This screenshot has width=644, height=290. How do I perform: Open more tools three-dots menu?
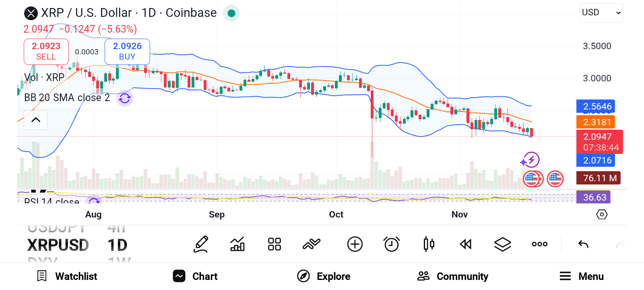(540, 244)
